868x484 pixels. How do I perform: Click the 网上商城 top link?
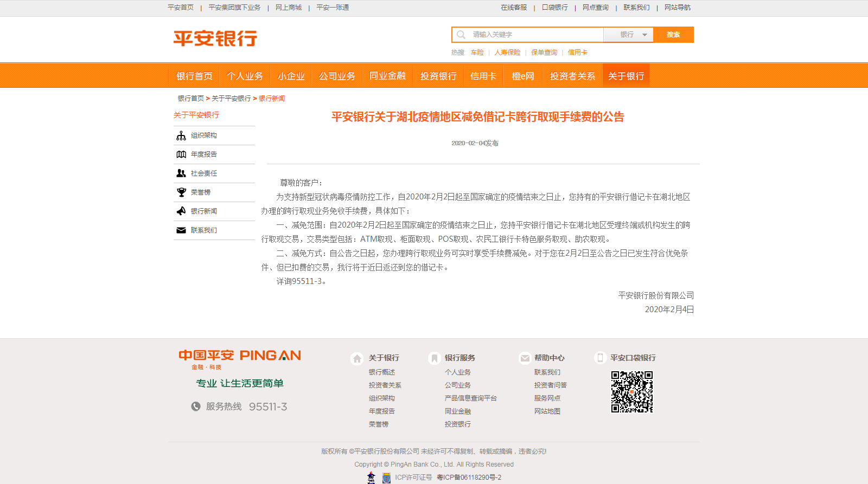tap(289, 8)
